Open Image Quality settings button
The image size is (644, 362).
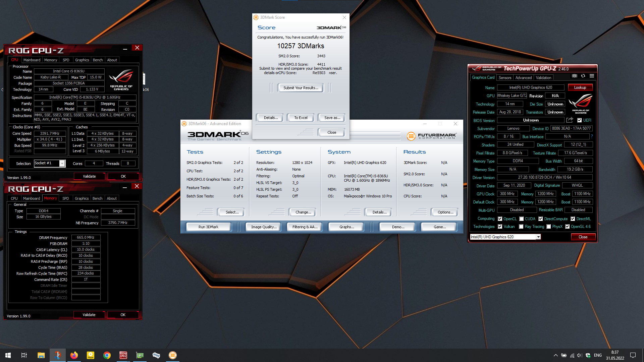coord(264,227)
